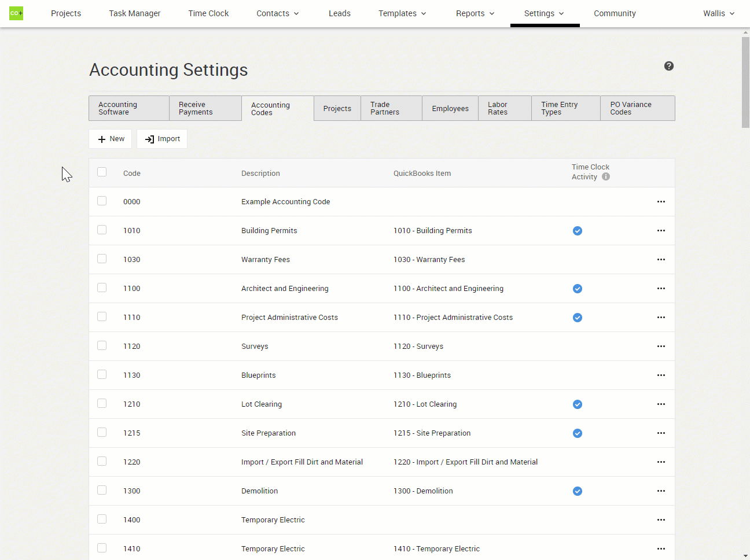Image resolution: width=750 pixels, height=560 pixels.
Task: Expand the Wallis user account menu
Action: 718,13
